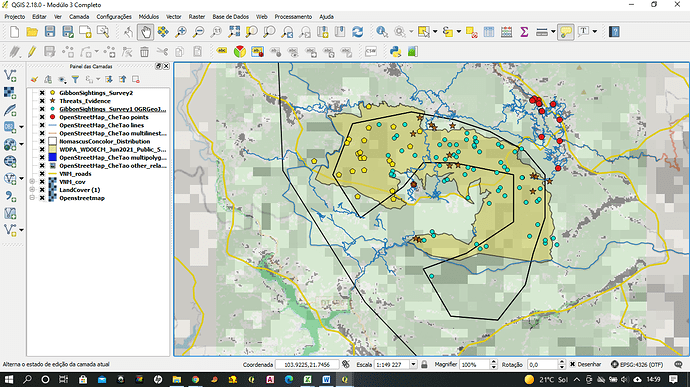
Task: Uncheck the Threats_Evidence layer checkbox
Action: [42, 101]
